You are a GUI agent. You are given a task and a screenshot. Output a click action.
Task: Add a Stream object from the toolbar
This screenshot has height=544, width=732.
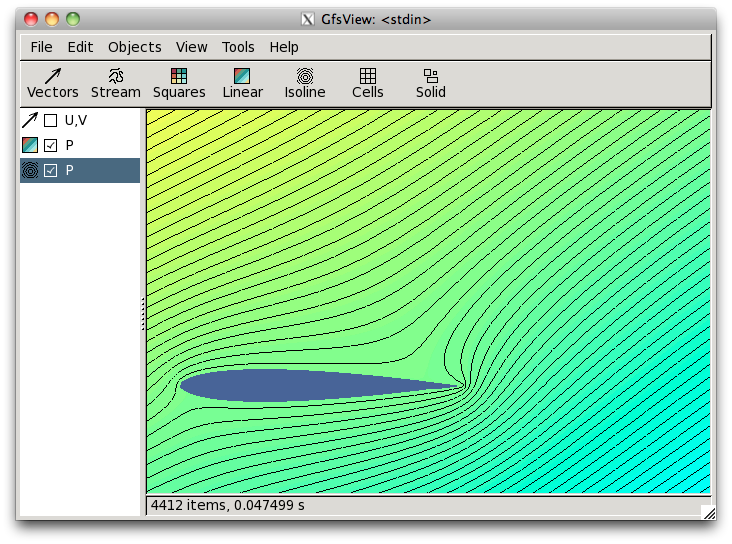(116, 84)
